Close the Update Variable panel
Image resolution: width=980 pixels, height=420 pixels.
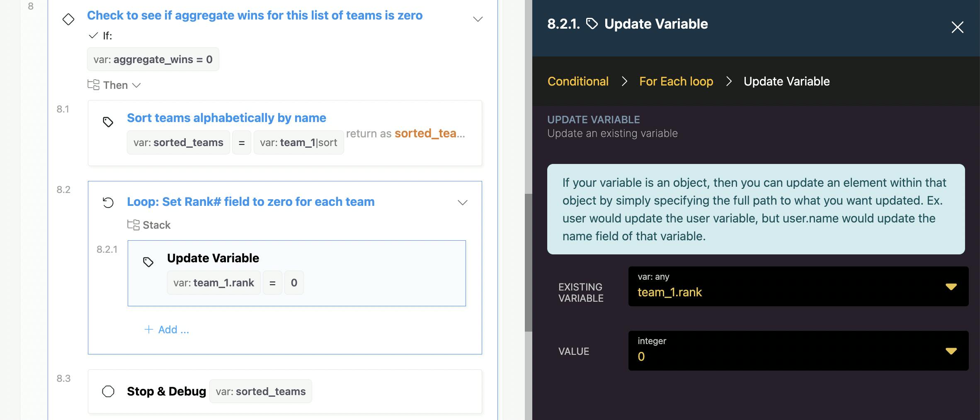957,27
